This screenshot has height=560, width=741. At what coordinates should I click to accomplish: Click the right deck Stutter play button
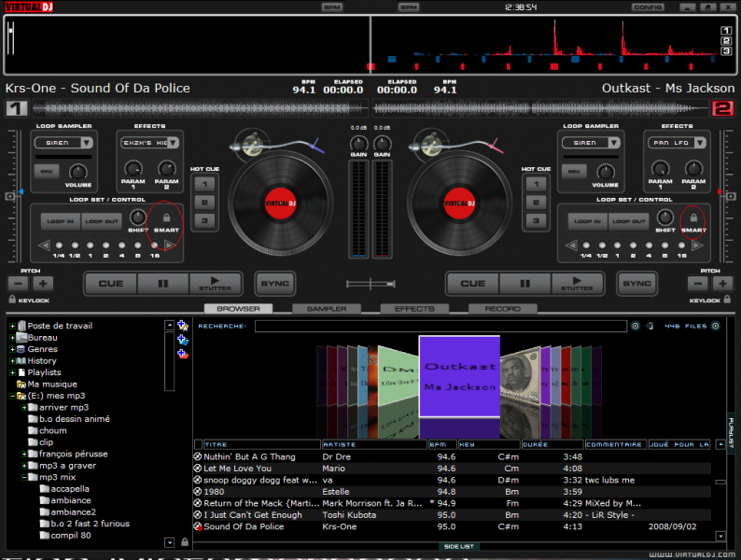click(x=578, y=283)
